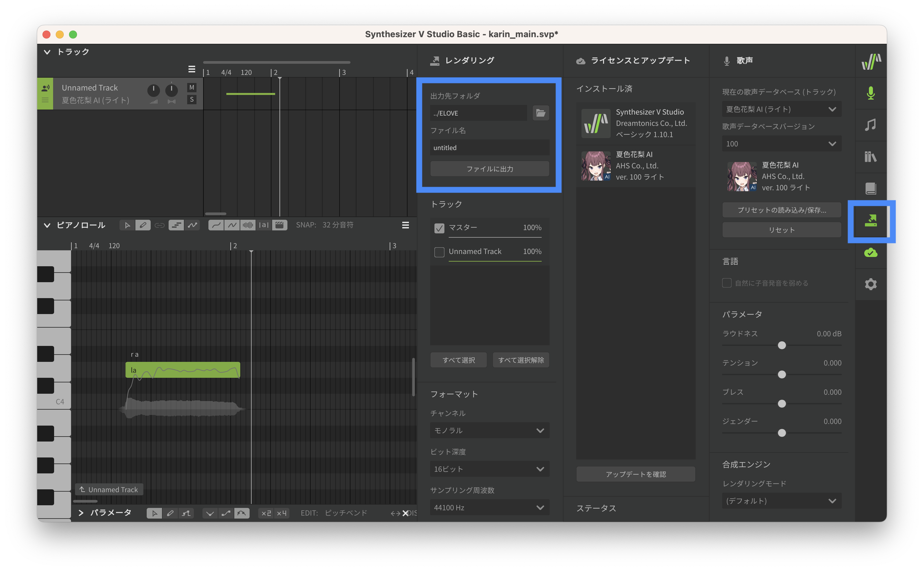Screen dimensions: 924x571
Task: Open the piano roll hamburger menu
Action: (x=405, y=225)
